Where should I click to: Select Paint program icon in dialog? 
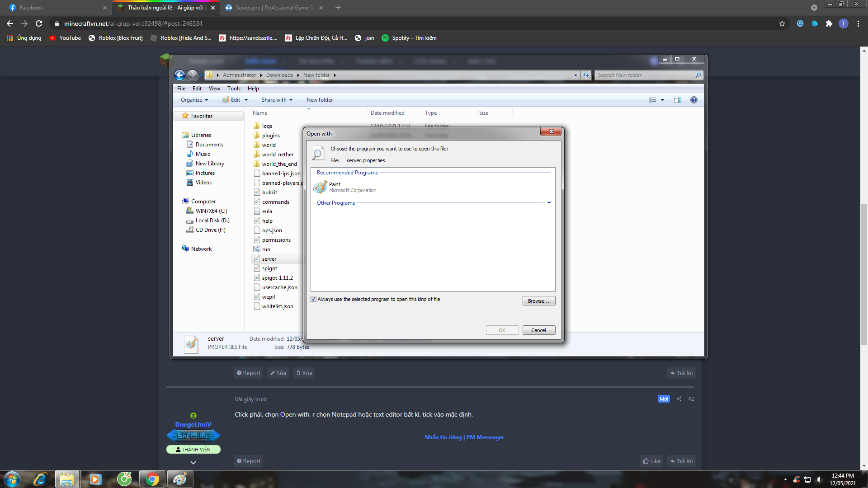320,187
